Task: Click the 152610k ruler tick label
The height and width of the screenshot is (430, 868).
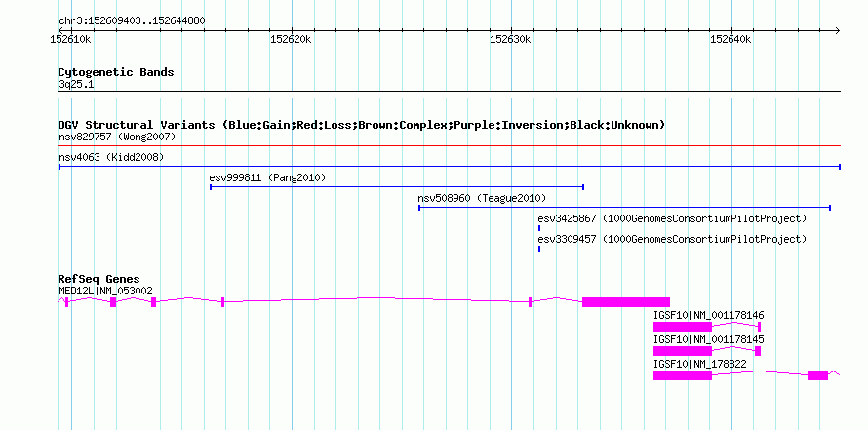Action: pos(71,39)
